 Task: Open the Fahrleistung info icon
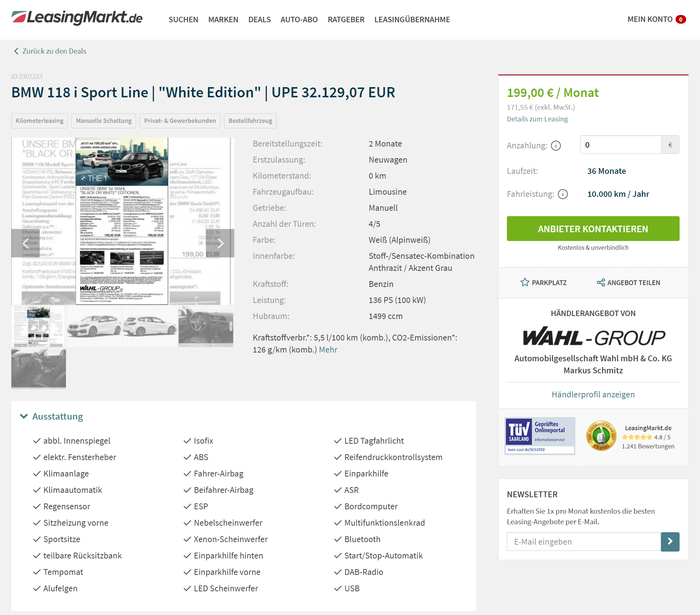[563, 194]
